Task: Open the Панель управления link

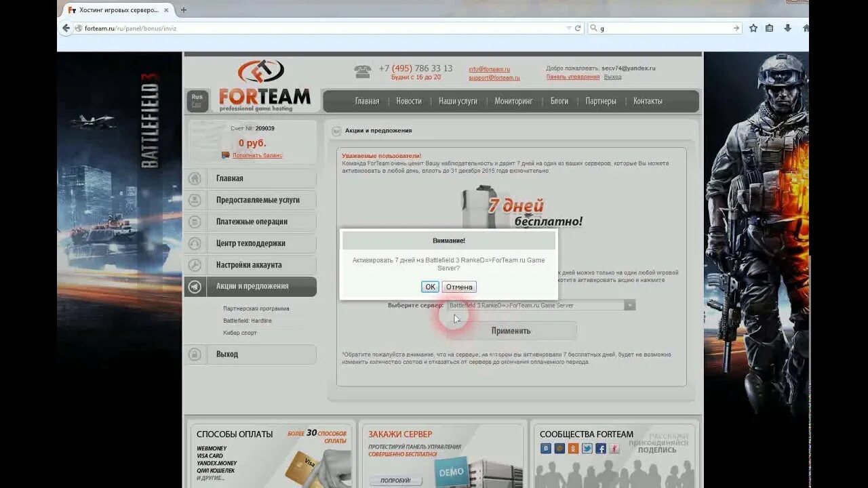Action: (x=573, y=77)
